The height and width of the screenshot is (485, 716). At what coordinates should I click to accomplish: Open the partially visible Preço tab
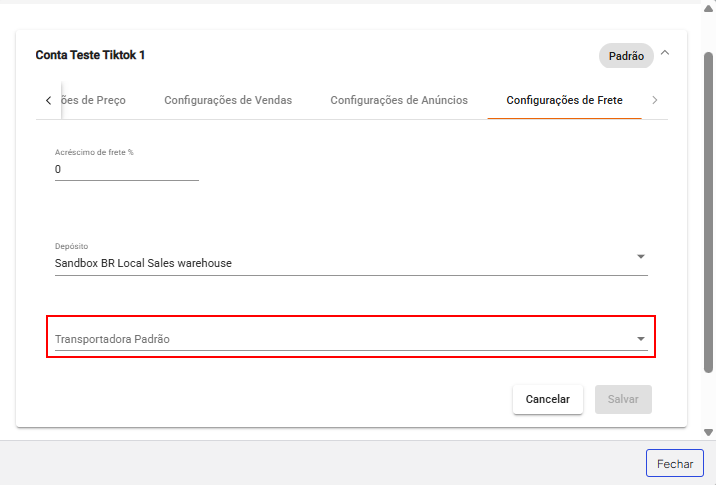tap(94, 100)
